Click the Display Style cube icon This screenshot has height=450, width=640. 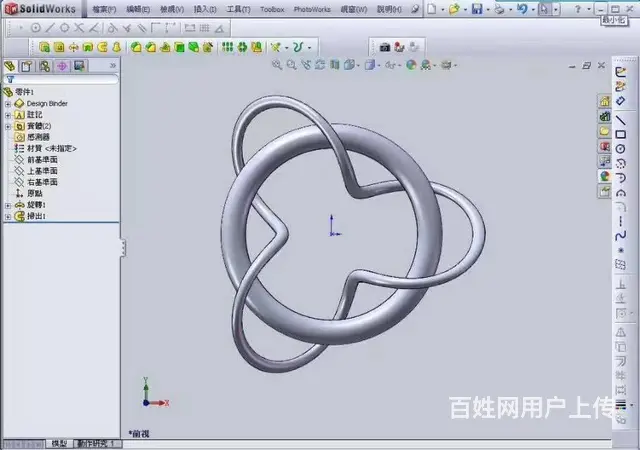pos(370,65)
